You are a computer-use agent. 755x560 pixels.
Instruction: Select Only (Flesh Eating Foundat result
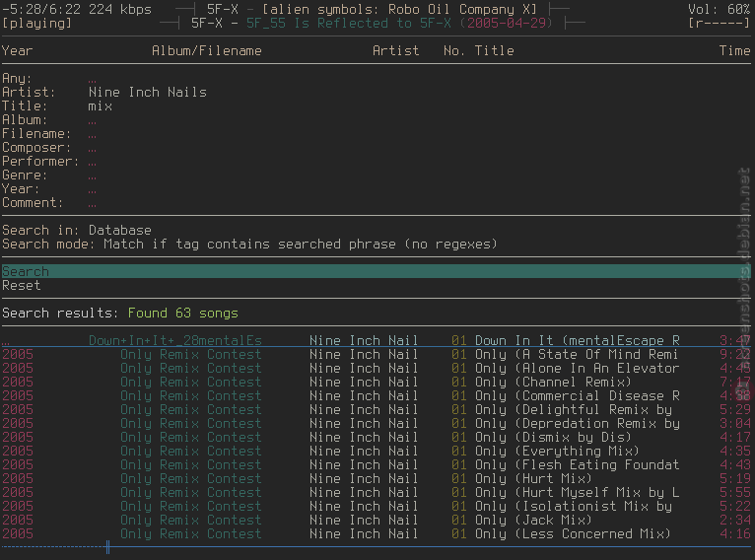(x=376, y=464)
